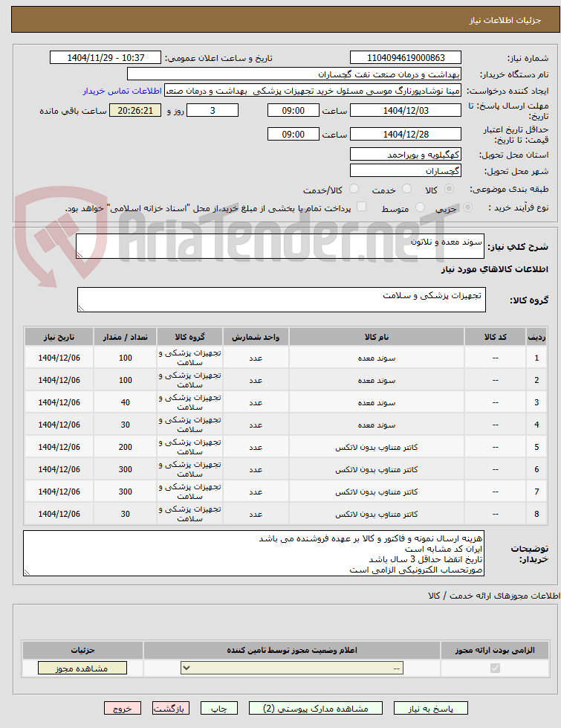Click the شرح کلی نیاز text area

point(280,246)
